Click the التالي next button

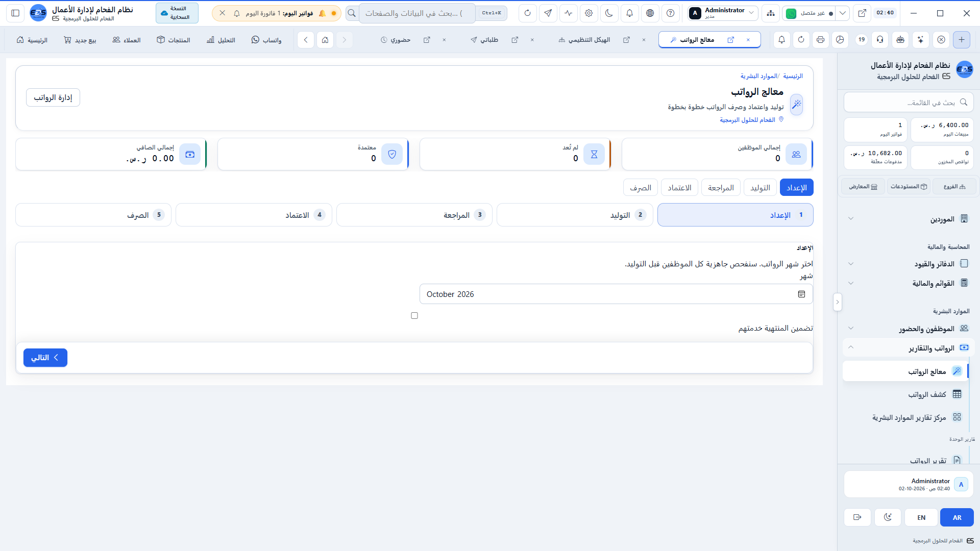45,358
